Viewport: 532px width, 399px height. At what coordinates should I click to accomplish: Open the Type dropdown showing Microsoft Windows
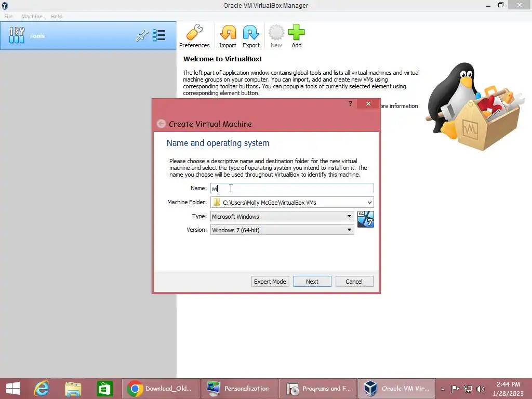[282, 216]
